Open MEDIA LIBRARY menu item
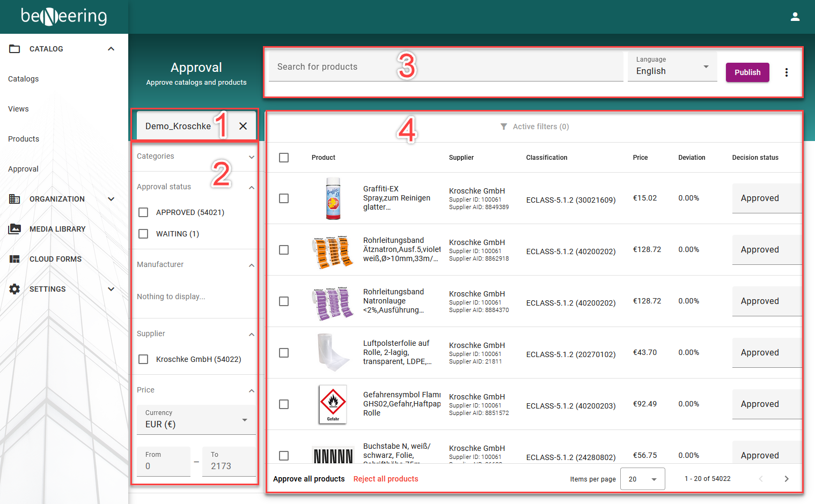The width and height of the screenshot is (815, 504). click(x=57, y=229)
